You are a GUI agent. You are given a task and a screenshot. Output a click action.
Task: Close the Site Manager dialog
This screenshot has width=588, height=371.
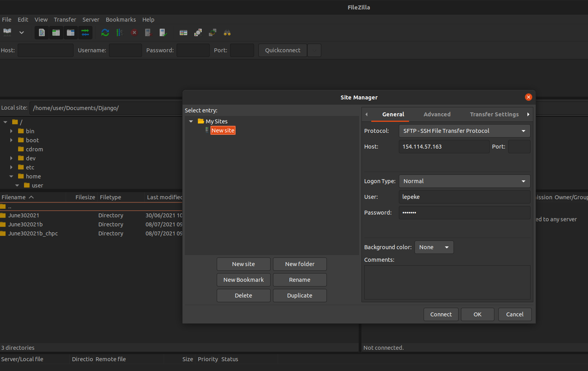[x=529, y=97]
